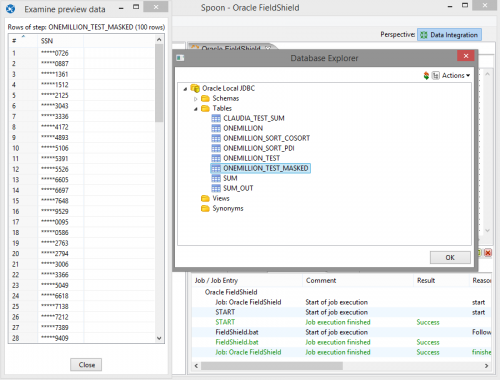Switch to Data Integration perspective
This screenshot has width=500, height=380.
coord(449,35)
